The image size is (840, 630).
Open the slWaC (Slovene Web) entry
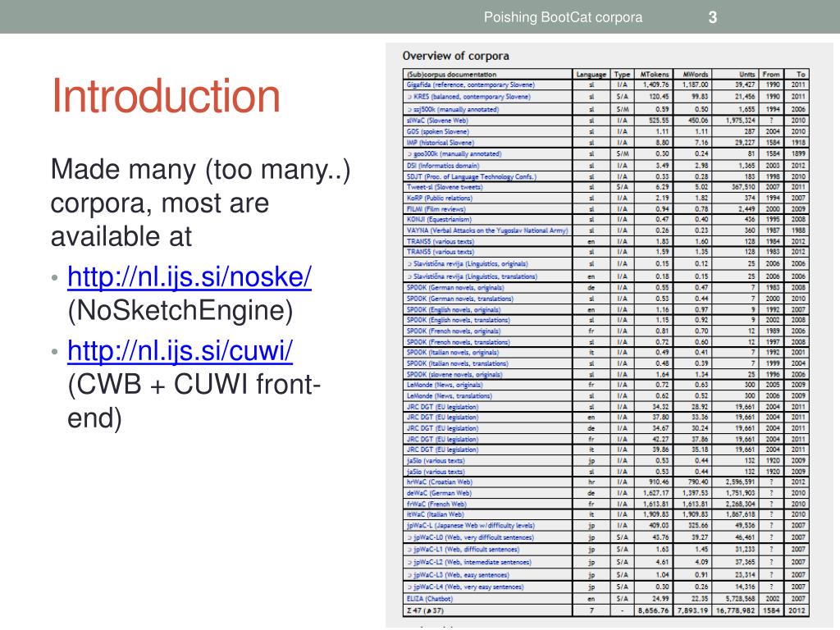pos(438,119)
